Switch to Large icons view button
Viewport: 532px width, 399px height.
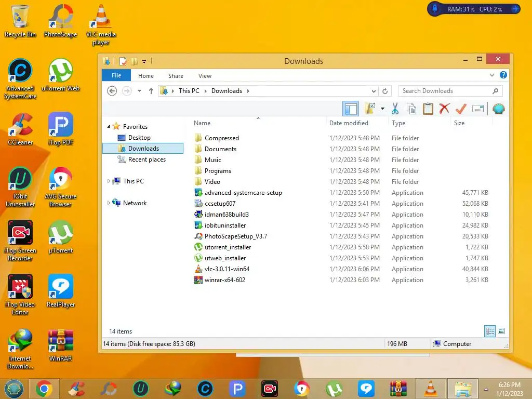tap(501, 331)
